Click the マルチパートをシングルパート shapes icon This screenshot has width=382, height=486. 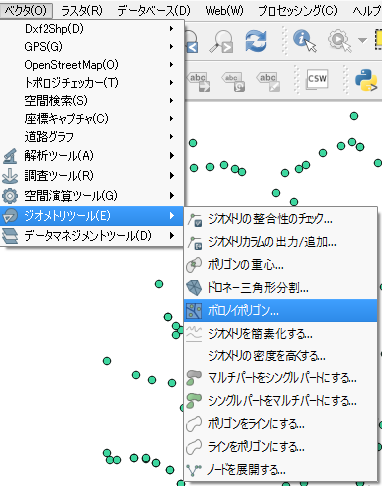[194, 379]
